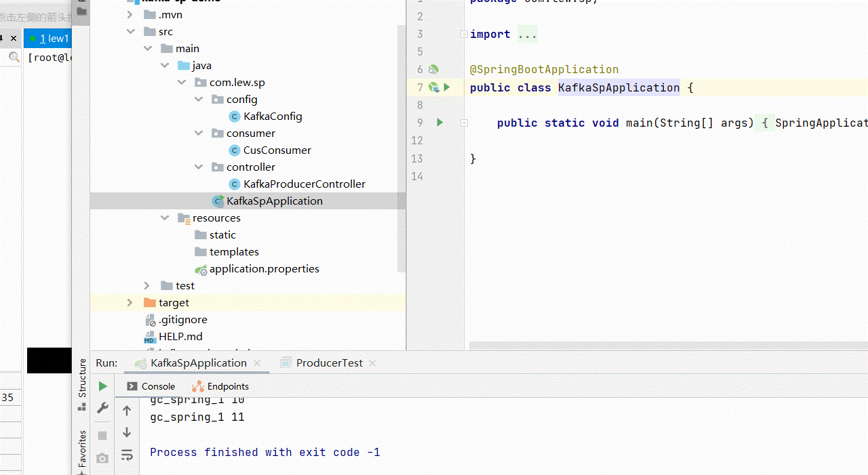
Task: Close the ProducerTest run tab
Action: (372, 363)
